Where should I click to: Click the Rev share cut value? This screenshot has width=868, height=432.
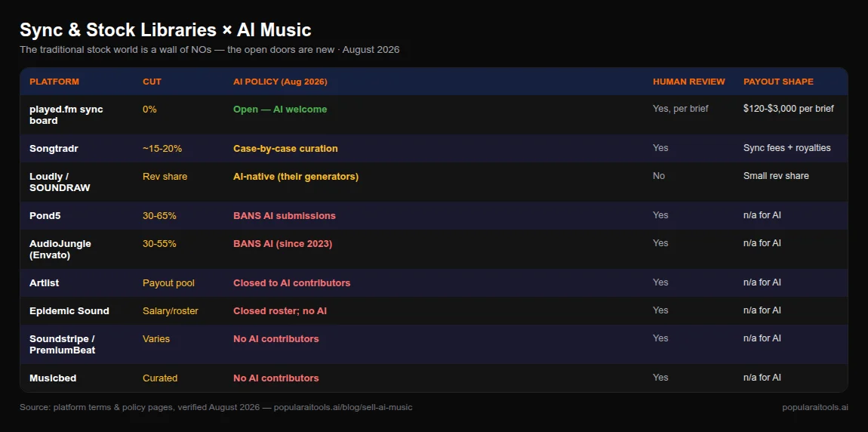click(165, 176)
